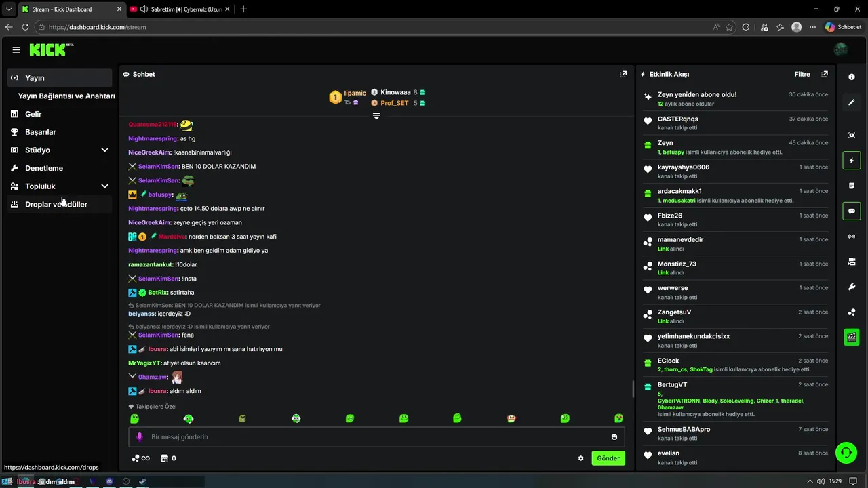Open the Steam icon in the taskbar

[142, 481]
